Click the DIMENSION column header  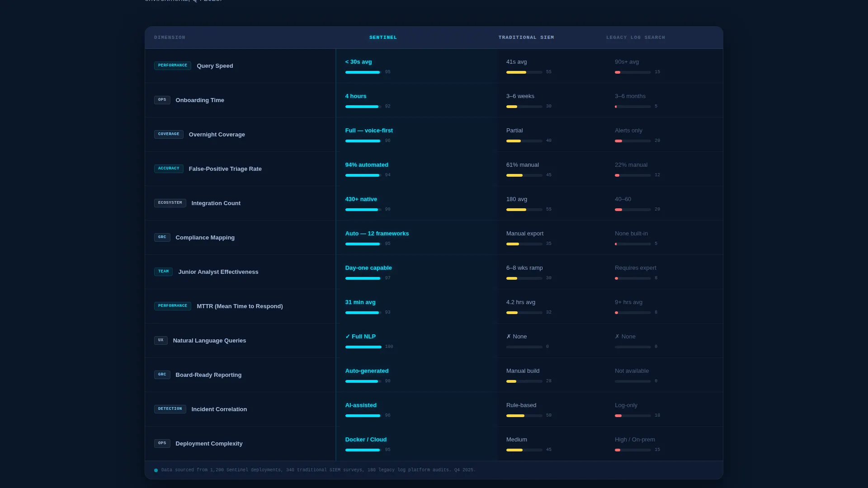click(x=170, y=38)
